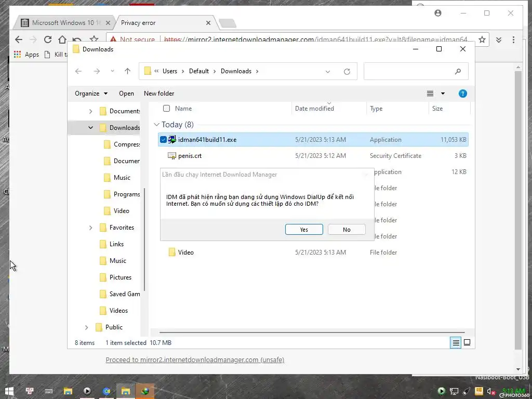Screen dimensions: 532x399
Task: Expand the Documents node in navigation tree
Action: [x=90, y=111]
